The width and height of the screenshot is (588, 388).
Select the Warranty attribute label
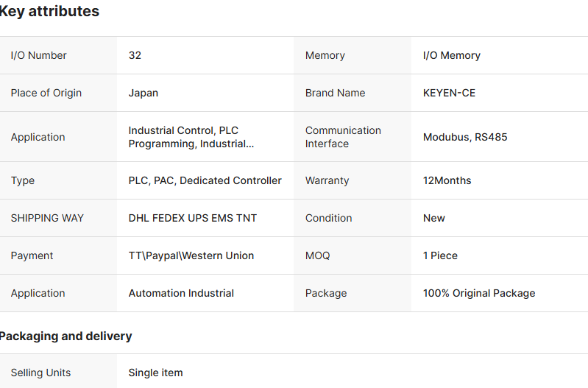327,180
